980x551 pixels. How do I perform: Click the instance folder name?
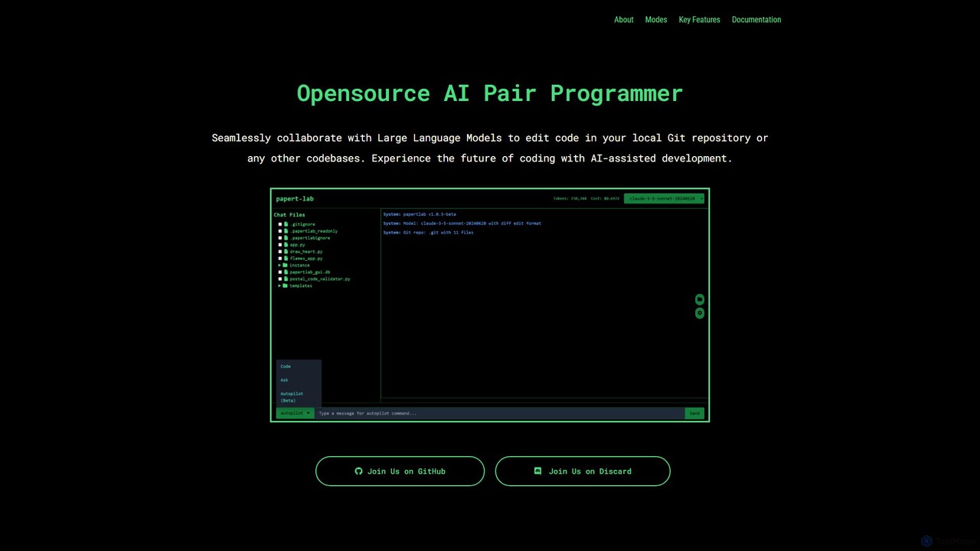[x=299, y=266]
